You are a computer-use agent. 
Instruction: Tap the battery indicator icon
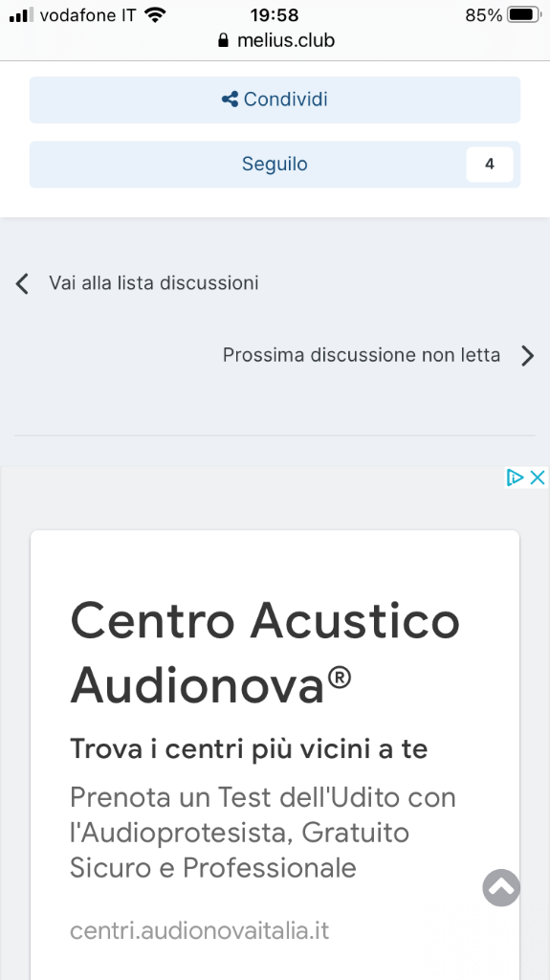pos(524,14)
